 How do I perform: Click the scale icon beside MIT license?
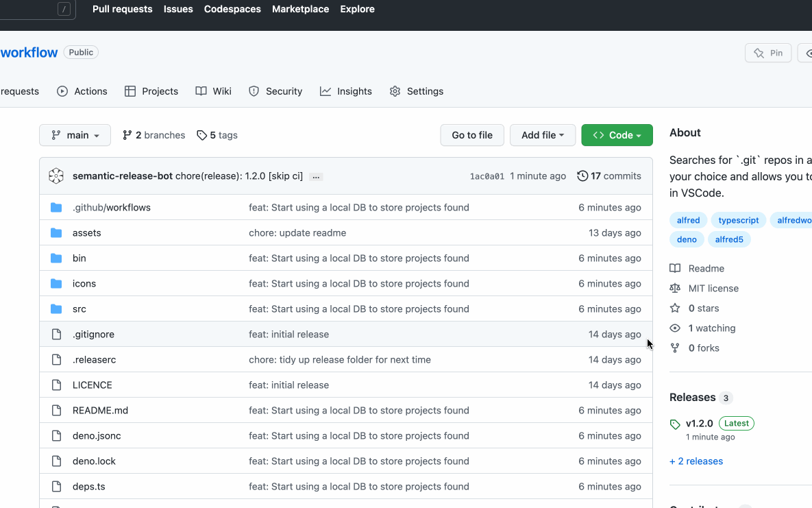click(x=675, y=288)
